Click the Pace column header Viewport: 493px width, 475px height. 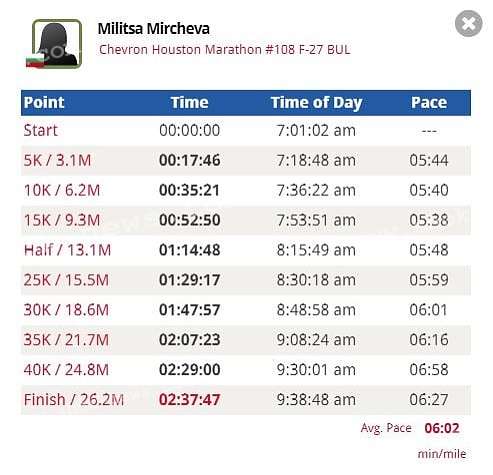click(429, 102)
